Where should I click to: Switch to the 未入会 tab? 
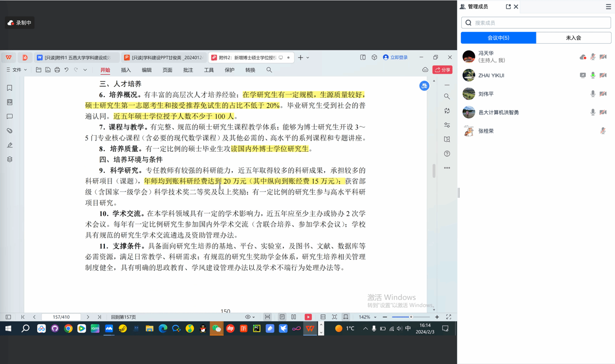click(573, 38)
